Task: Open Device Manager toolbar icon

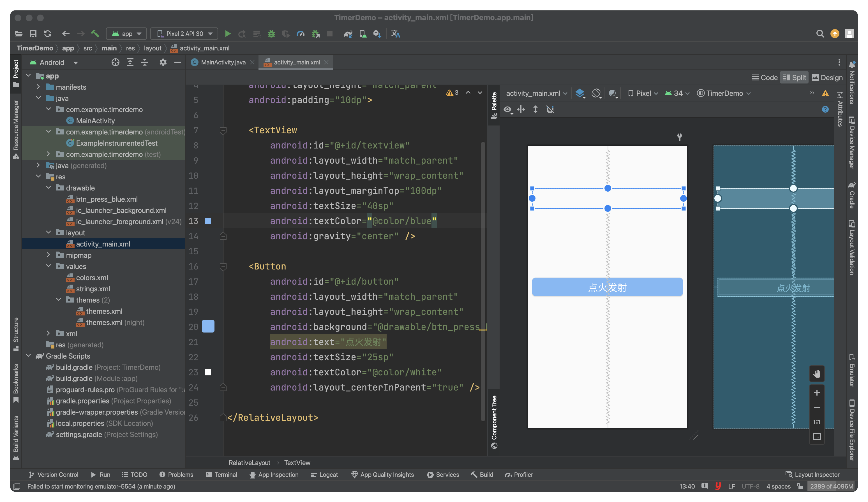Action: coord(363,34)
